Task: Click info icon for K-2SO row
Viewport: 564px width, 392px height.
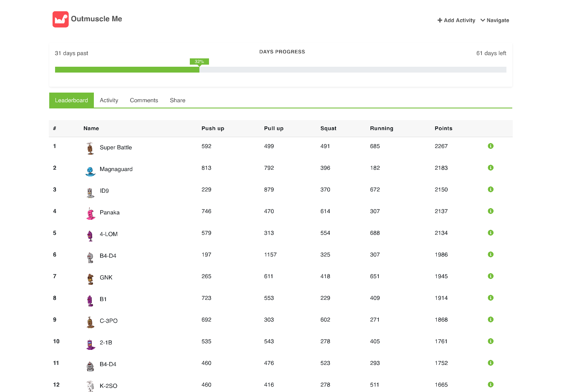Action: click(491, 384)
